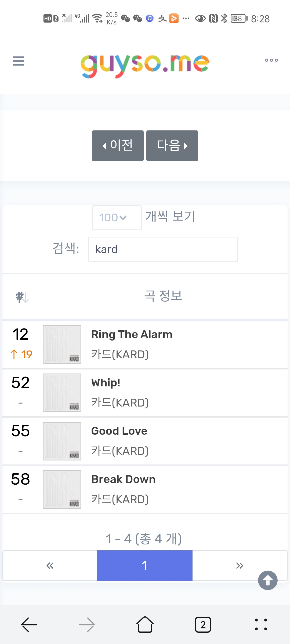Tap the Whip! album cover thumbnail
The width and height of the screenshot is (290, 644).
coord(62,393)
